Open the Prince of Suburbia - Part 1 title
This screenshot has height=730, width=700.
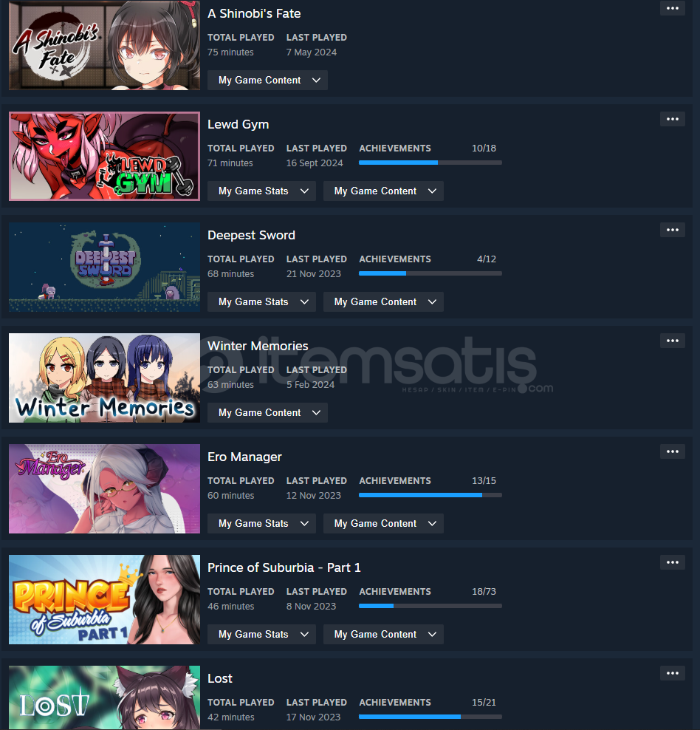point(284,567)
